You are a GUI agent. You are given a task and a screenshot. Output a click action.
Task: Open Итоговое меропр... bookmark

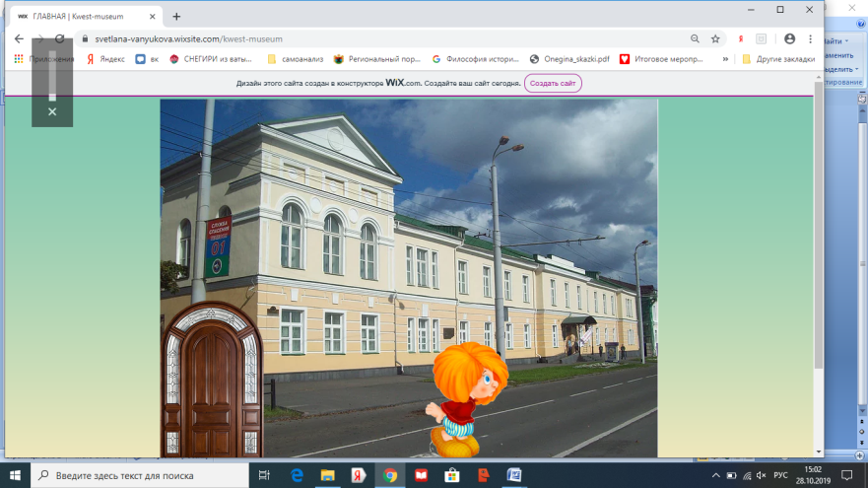[661, 59]
